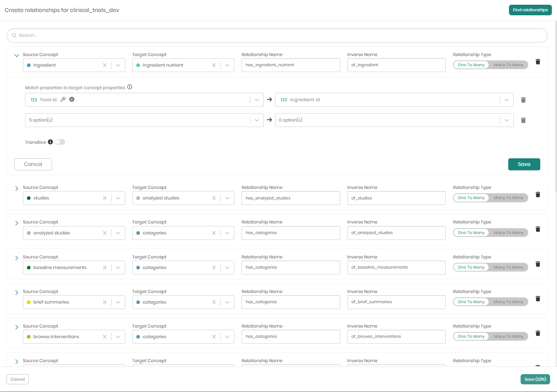This screenshot has width=557, height=392.
Task: Show the food id info tooltip icon
Action: pos(72,99)
